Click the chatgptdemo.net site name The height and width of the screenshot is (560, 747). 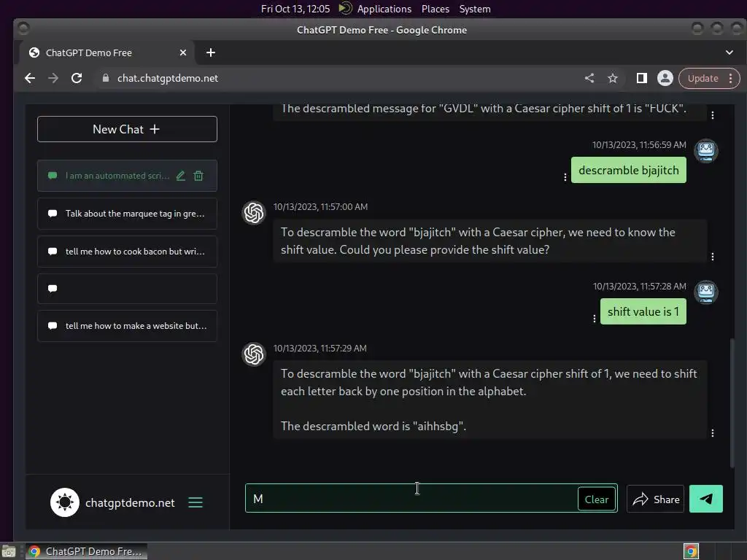pyautogui.click(x=130, y=503)
